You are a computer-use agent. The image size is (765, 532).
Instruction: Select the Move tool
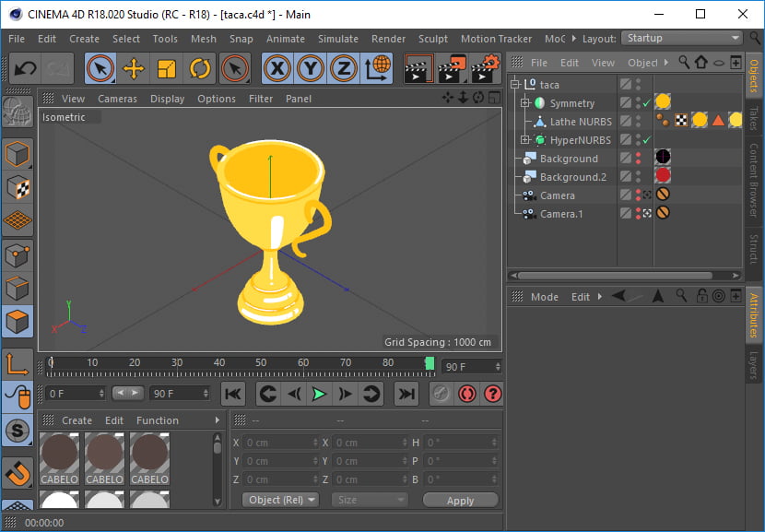coord(134,68)
